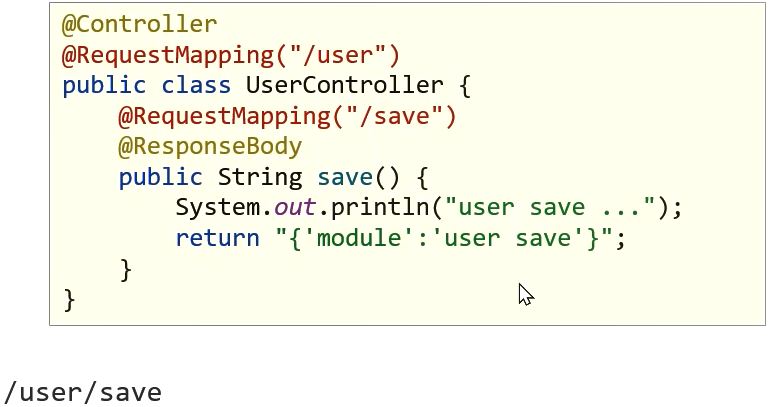Click the class closing brace

pyautogui.click(x=69, y=300)
